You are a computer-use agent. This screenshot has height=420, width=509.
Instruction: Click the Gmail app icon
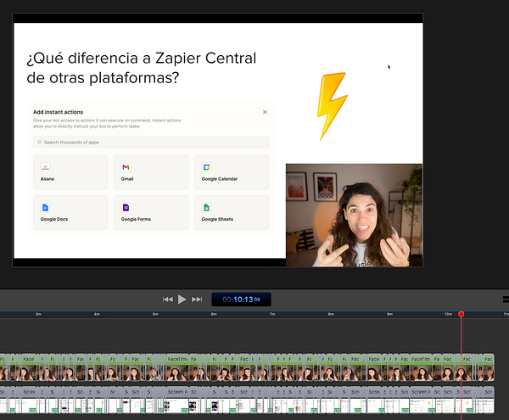point(126,167)
